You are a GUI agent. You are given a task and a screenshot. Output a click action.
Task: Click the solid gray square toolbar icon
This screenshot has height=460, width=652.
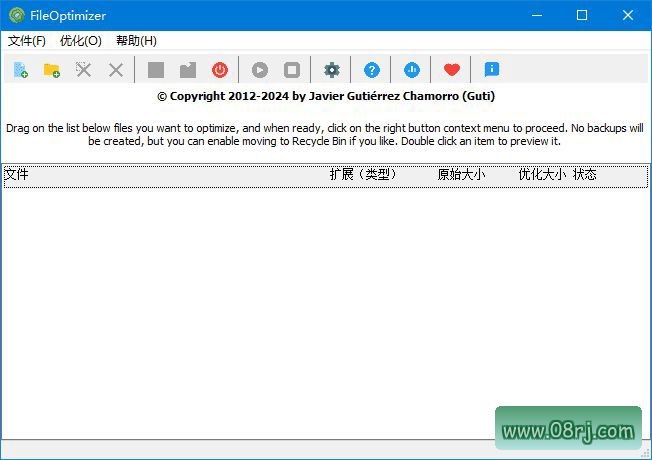[x=156, y=70]
